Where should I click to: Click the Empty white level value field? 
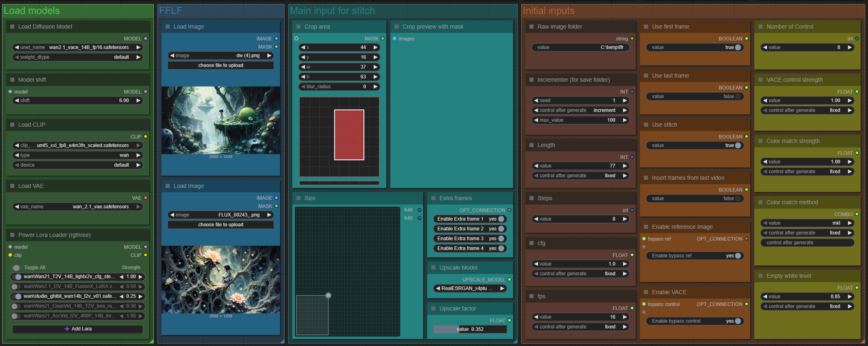[x=807, y=297]
